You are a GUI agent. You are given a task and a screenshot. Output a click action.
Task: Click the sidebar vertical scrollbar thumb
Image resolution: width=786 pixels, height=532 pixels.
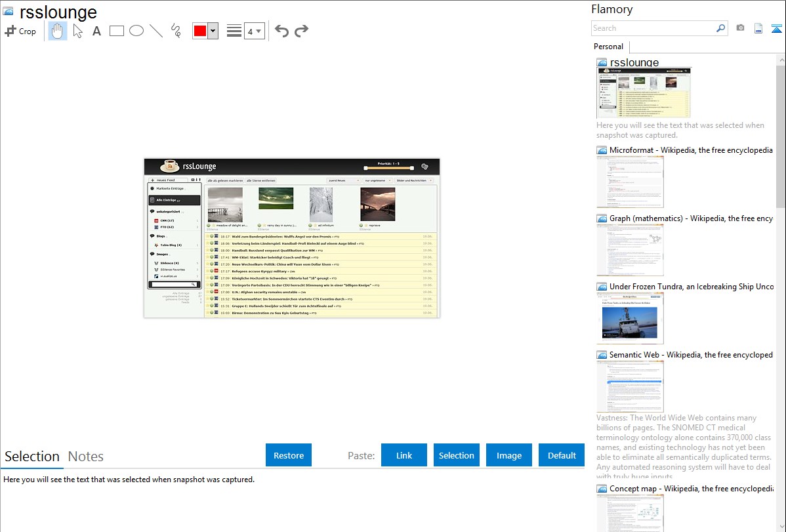tap(781, 136)
